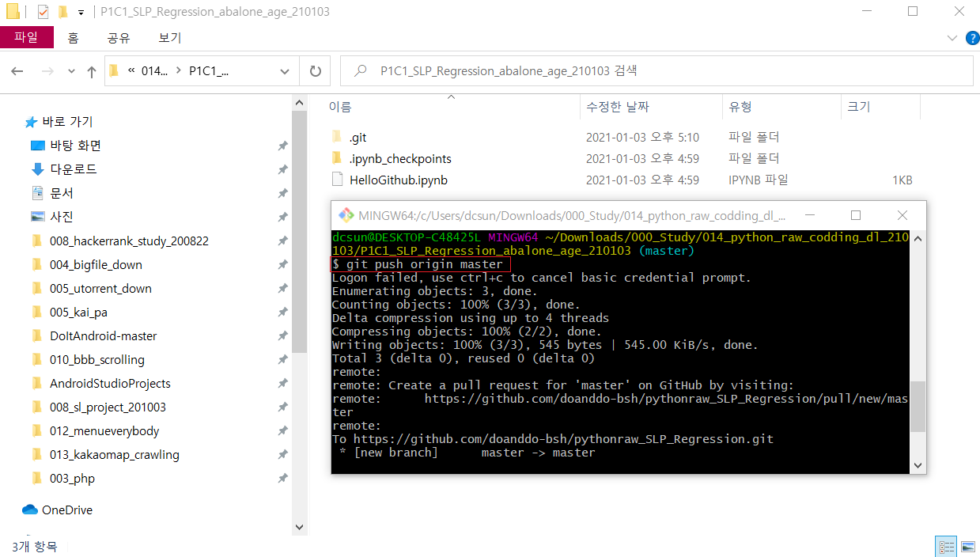Select 문서 in navigation pane
The image size is (980, 557).
tap(62, 193)
